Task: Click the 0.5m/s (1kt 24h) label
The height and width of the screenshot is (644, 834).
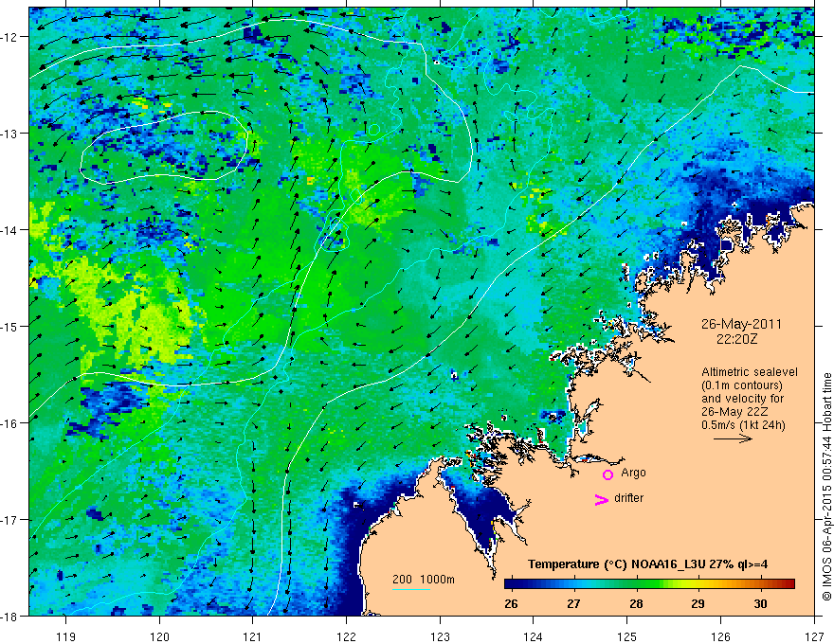Action: [x=743, y=425]
